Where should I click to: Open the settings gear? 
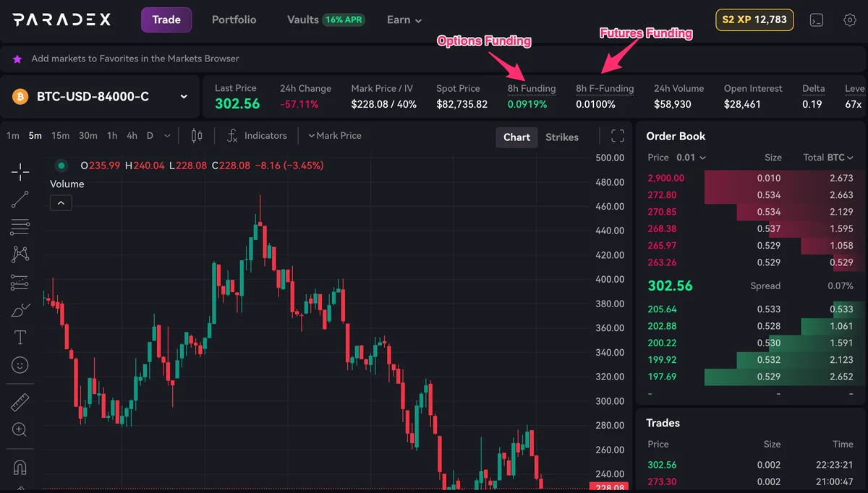[x=850, y=20]
